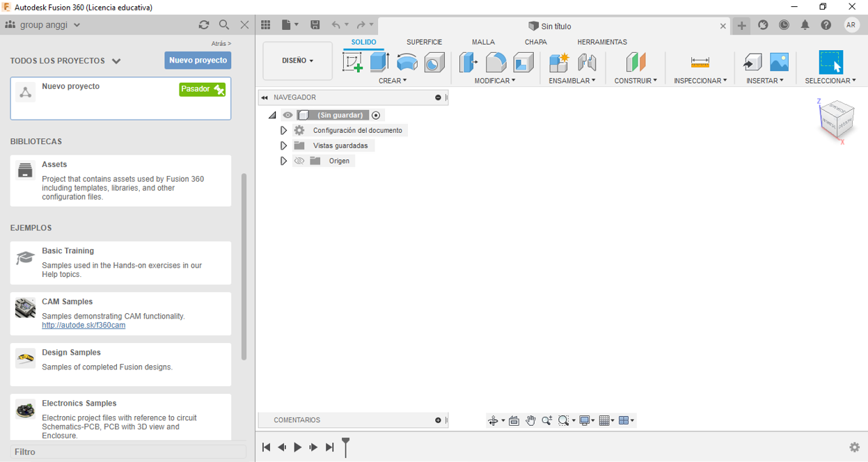Open the timeline settings gear
868x462 pixels.
tap(855, 447)
